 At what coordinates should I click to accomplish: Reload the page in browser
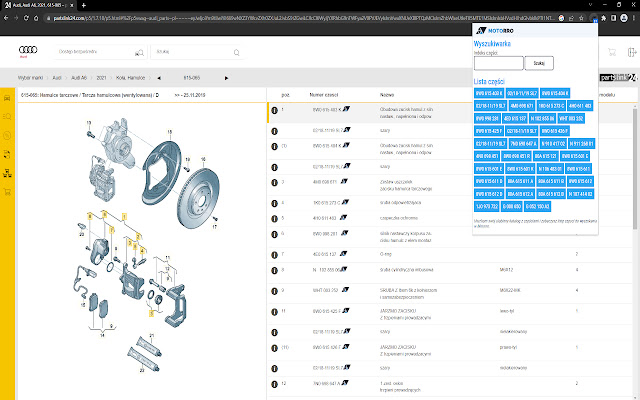pos(26,18)
